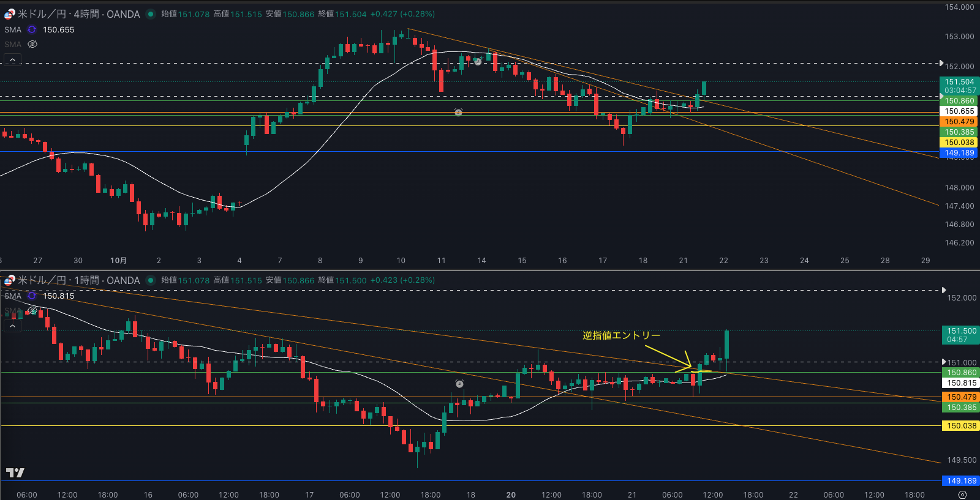
Task: Click the SMA refresh icon on 1-hour chart
Action: coord(32,296)
